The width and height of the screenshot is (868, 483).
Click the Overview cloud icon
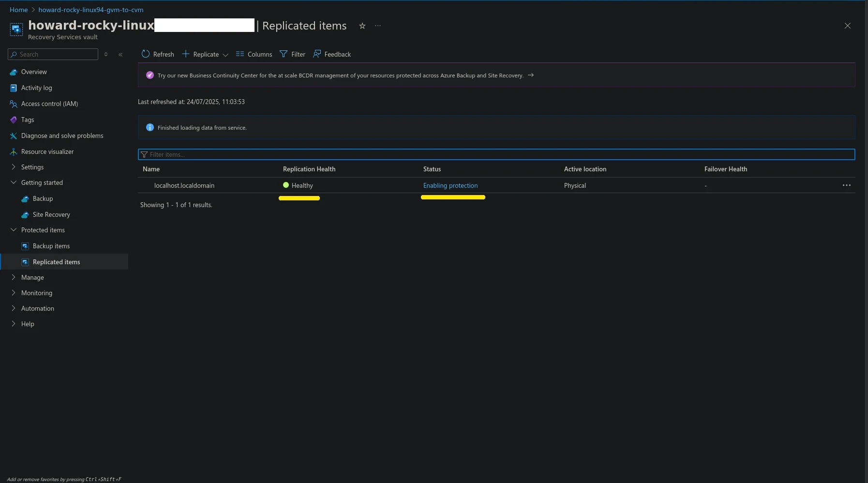pos(14,72)
